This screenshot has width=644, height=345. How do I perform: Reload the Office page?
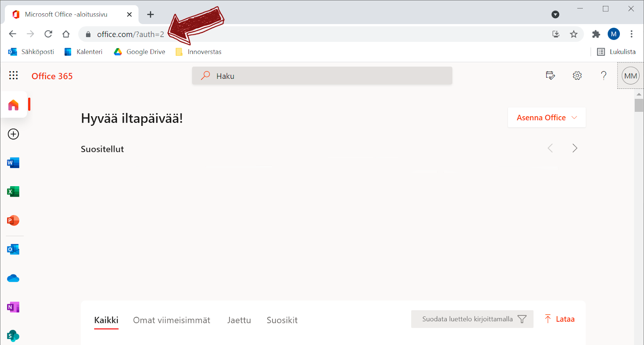click(48, 34)
